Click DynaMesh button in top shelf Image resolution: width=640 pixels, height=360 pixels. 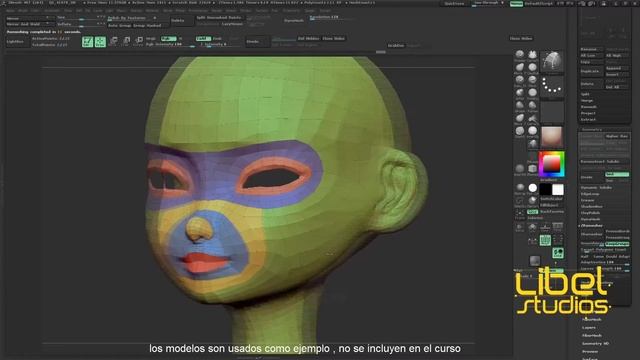[294, 20]
